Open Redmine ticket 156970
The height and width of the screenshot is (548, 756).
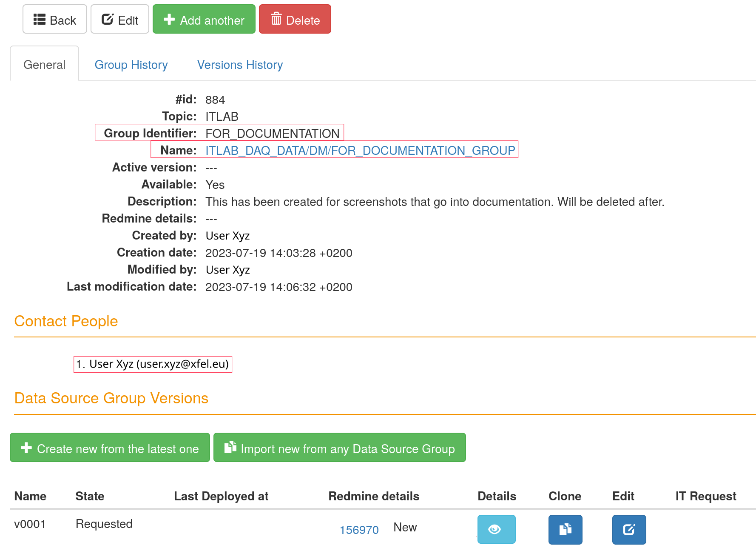tap(359, 529)
